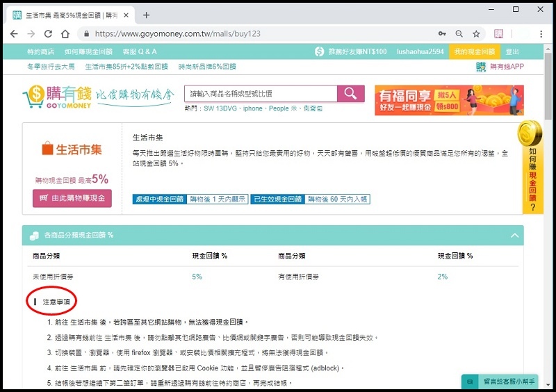This screenshot has width=556, height=392.
Task: Click the 由此購物賺現金 button
Action: (72, 198)
